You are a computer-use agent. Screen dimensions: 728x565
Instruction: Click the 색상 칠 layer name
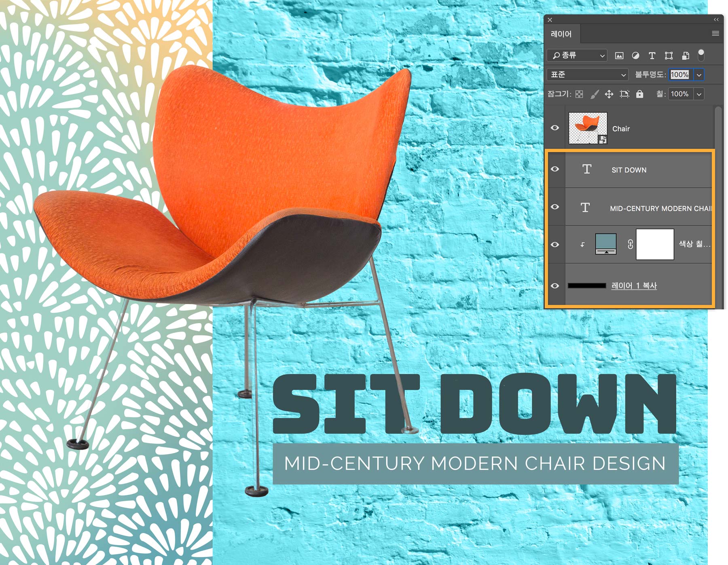click(694, 244)
